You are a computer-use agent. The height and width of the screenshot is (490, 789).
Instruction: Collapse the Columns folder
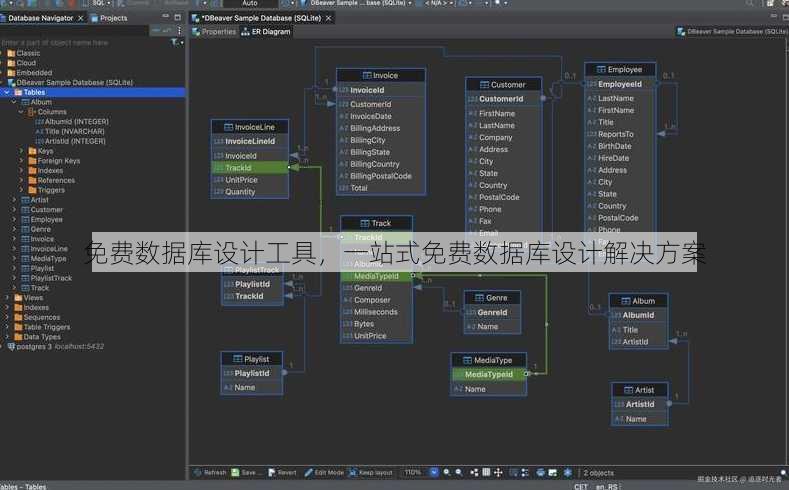coord(21,112)
